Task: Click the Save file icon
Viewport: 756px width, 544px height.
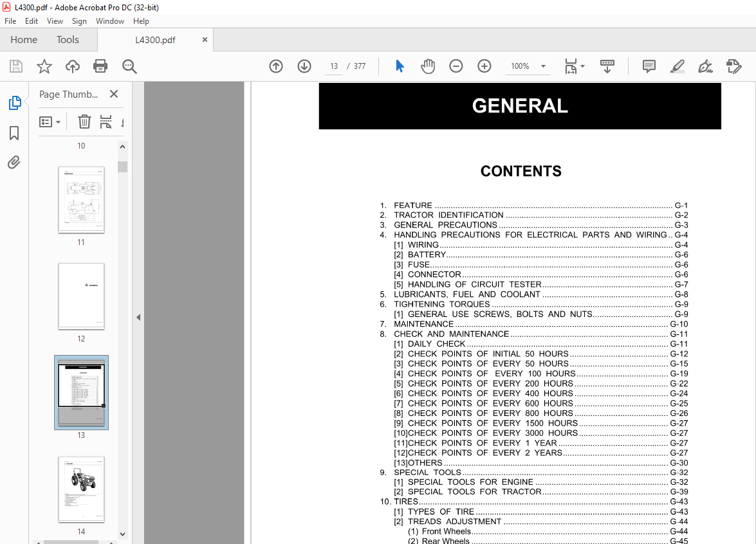Action: 16,66
